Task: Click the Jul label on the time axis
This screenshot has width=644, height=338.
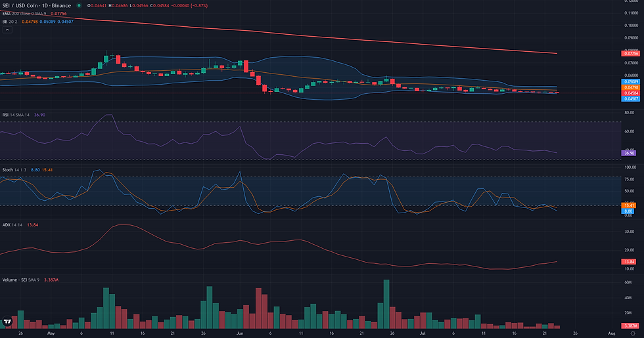Action: [423, 333]
